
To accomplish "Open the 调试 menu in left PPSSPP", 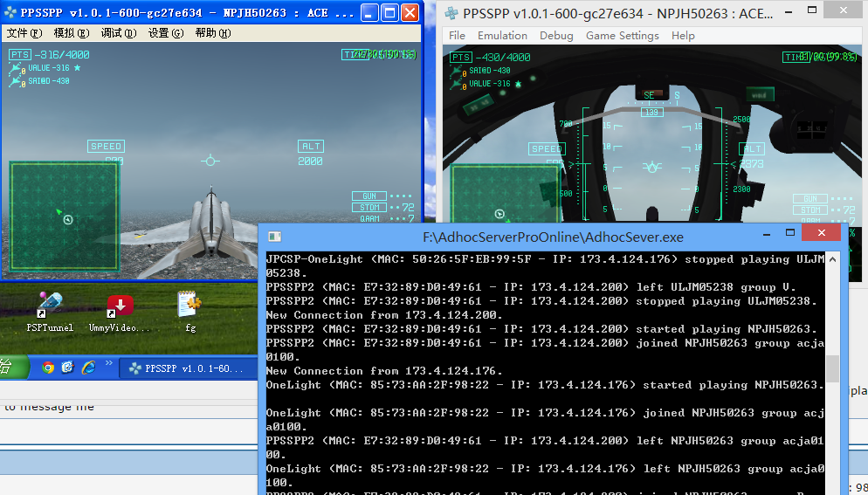I will pyautogui.click(x=118, y=33).
